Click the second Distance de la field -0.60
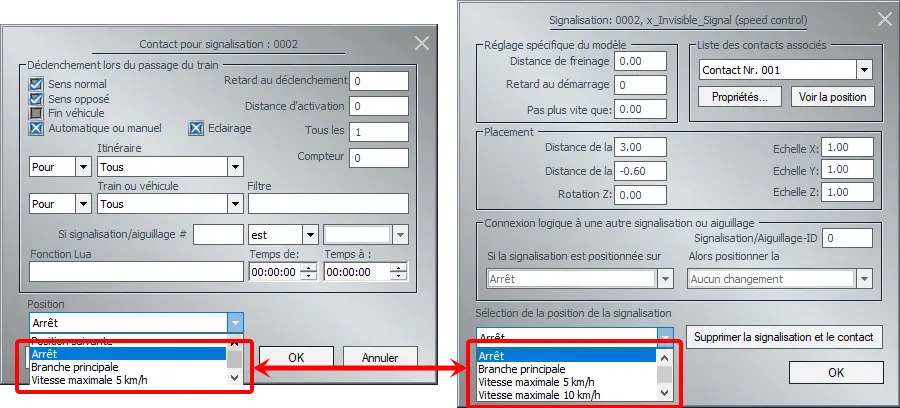 tap(640, 171)
